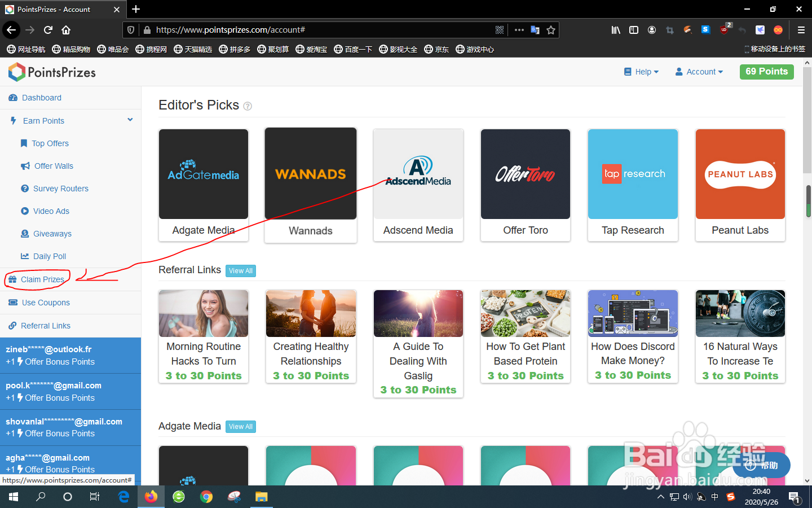The image size is (812, 508).
Task: Open the Peanut Labs card
Action: 740,185
